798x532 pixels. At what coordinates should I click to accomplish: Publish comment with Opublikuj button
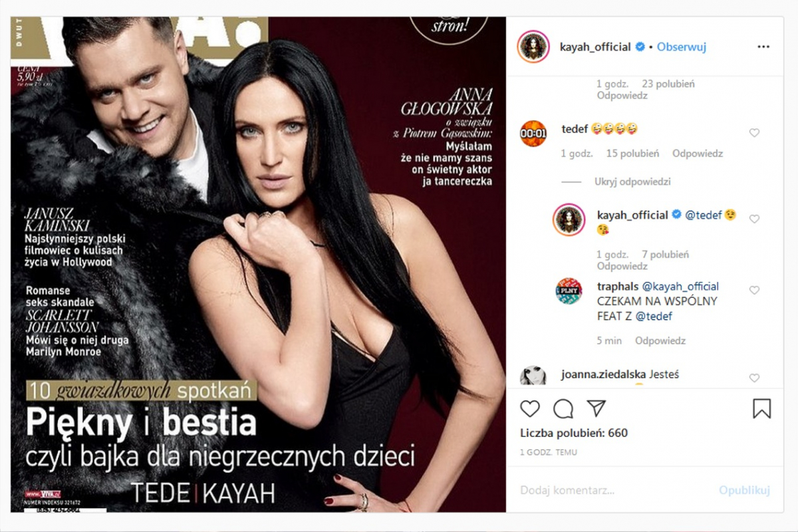coord(744,490)
